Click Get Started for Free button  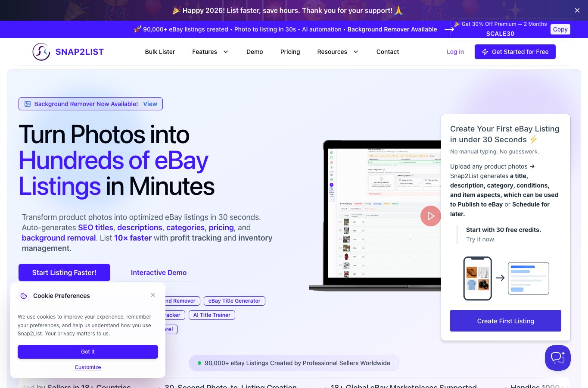[x=515, y=52]
